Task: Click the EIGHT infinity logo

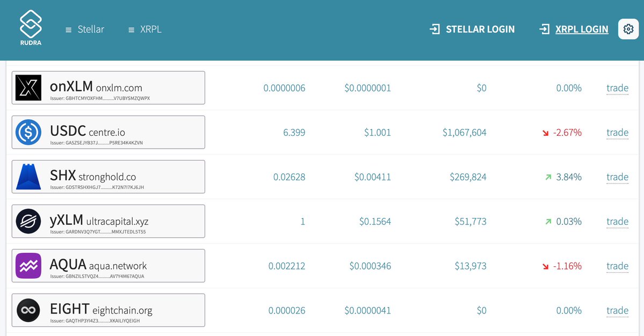Action: pyautogui.click(x=28, y=310)
